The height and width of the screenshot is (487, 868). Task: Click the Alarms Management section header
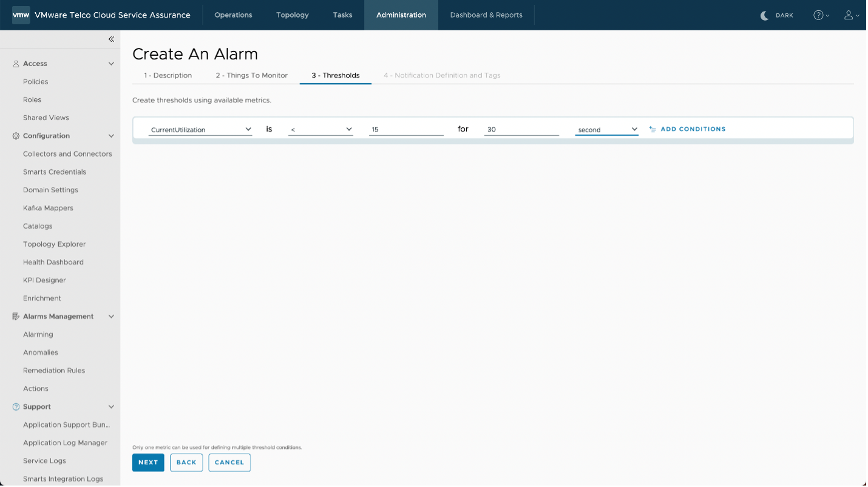(x=58, y=317)
